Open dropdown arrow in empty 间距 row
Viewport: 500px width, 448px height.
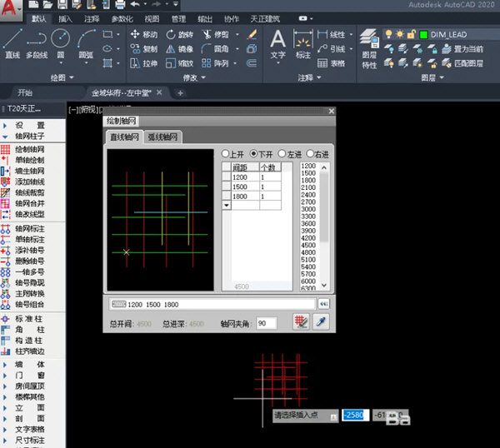[x=226, y=204]
